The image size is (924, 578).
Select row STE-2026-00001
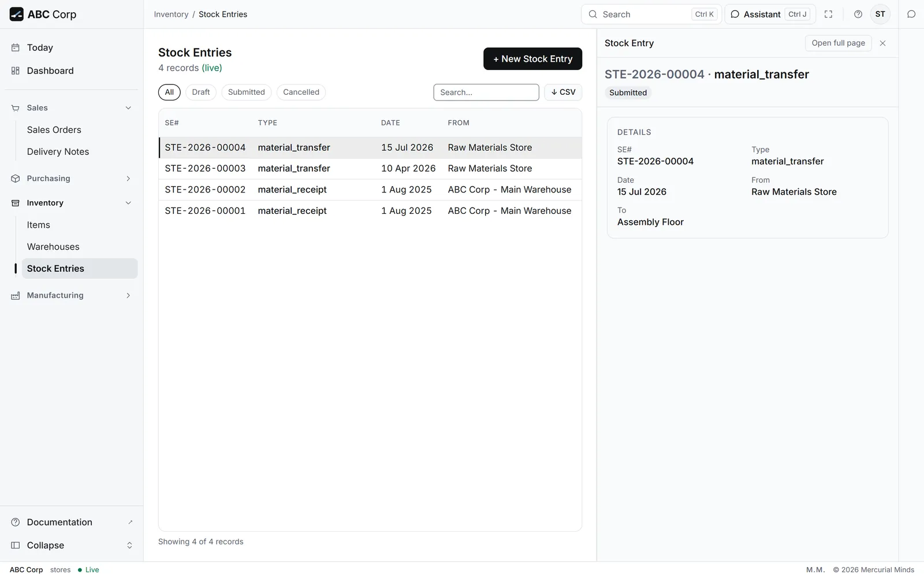[370, 211]
